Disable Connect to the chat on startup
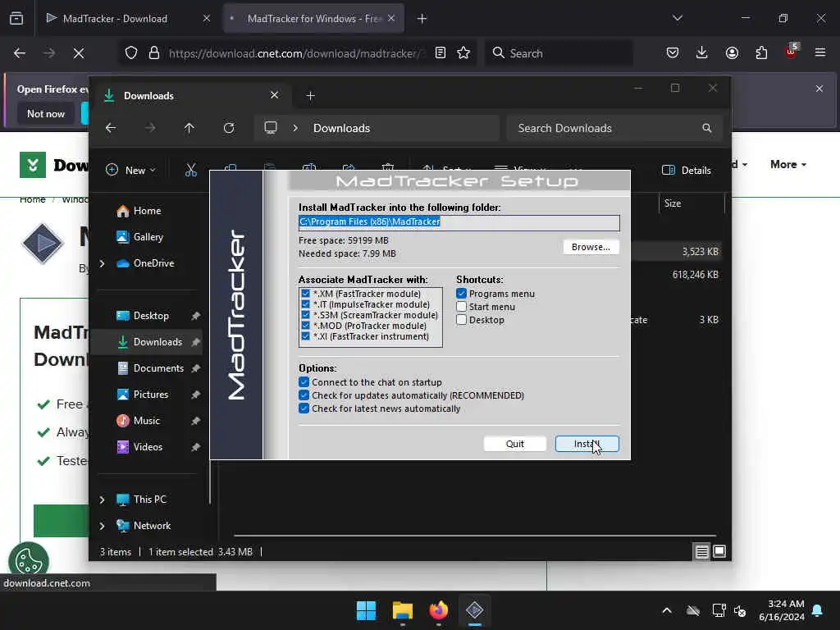 [304, 382]
